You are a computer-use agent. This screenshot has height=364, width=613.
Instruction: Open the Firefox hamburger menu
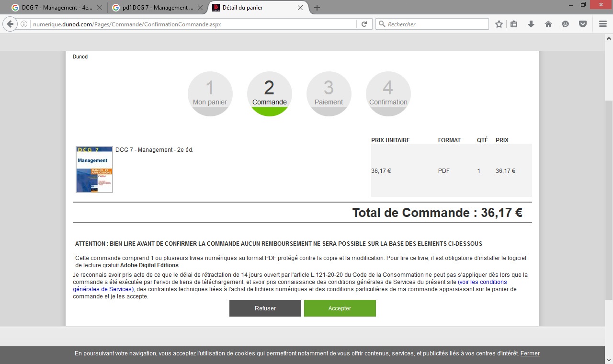603,24
